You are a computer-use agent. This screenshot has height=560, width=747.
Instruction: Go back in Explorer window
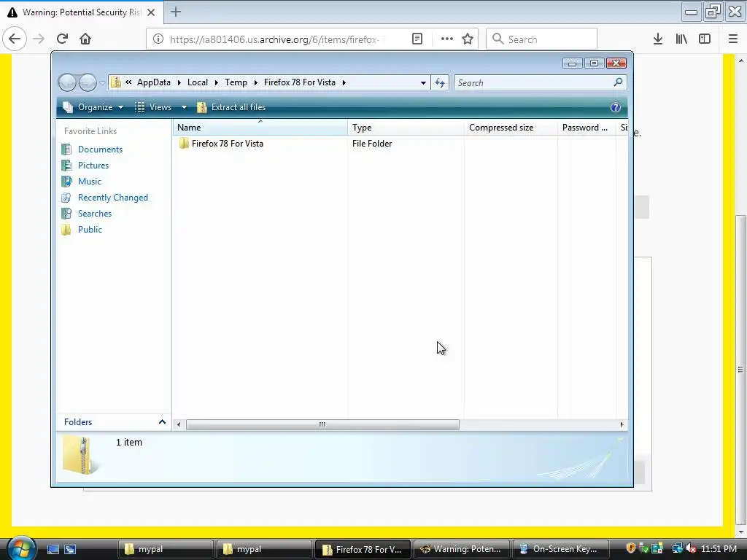[x=67, y=82]
